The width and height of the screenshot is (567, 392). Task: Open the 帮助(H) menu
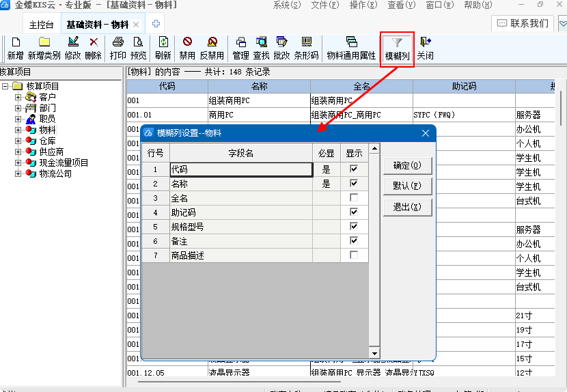[478, 5]
